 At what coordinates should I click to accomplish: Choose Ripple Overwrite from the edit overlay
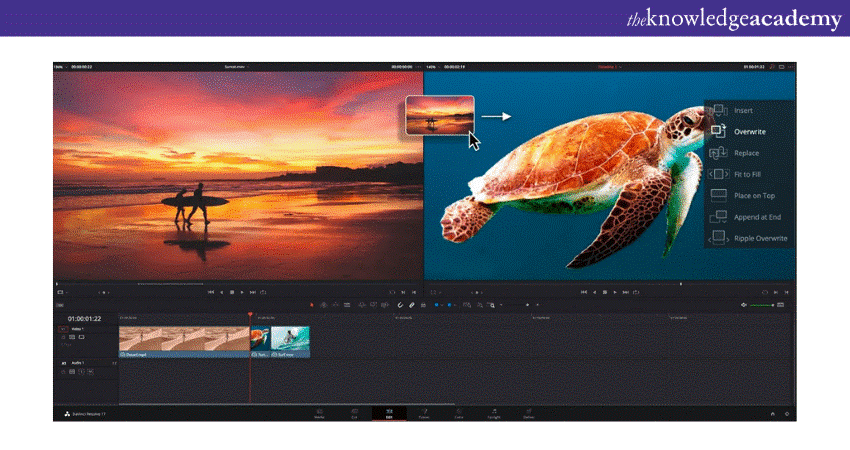760,238
